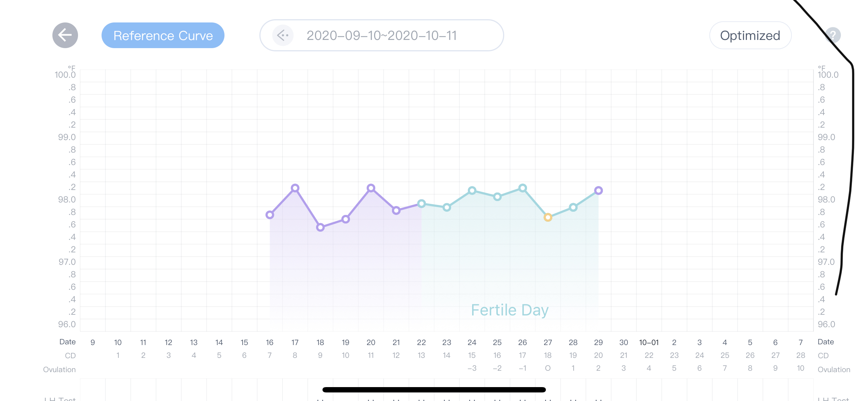Select the teal data point for date 25
Image resolution: width=868 pixels, height=401 pixels.
point(497,196)
